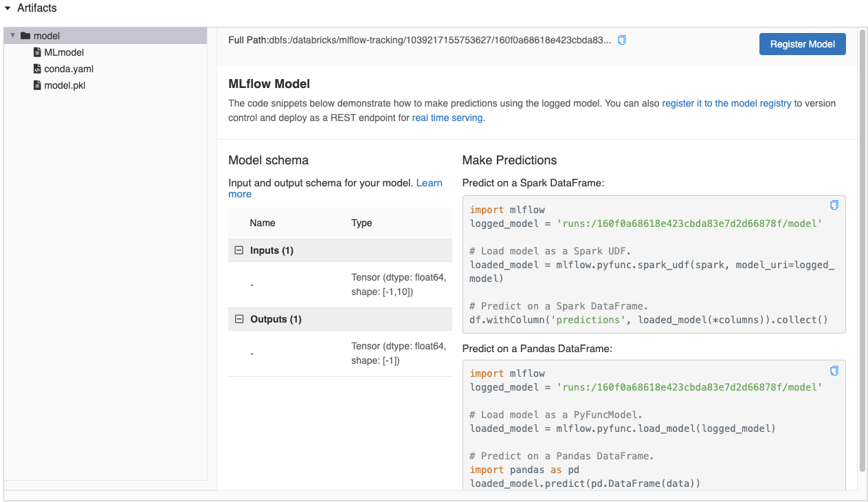Viewport: 868px width, 502px height.
Task: Click the model.pkl file icon
Action: click(38, 85)
